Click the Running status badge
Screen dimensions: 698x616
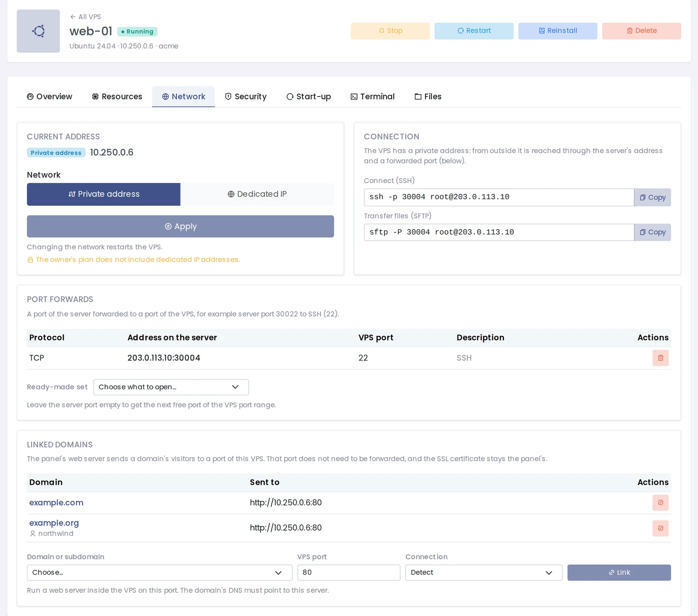137,32
